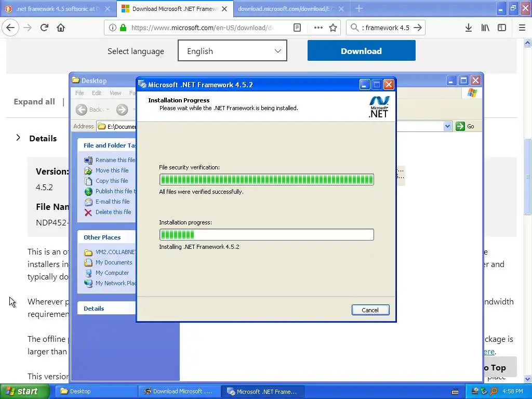Image resolution: width=532 pixels, height=399 pixels.
Task: Click system tray clock 4:58 PM
Action: [x=513, y=392]
